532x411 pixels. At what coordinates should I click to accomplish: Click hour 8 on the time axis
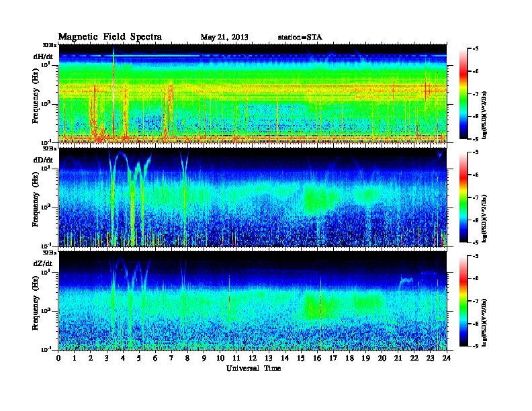pyautogui.click(x=187, y=358)
